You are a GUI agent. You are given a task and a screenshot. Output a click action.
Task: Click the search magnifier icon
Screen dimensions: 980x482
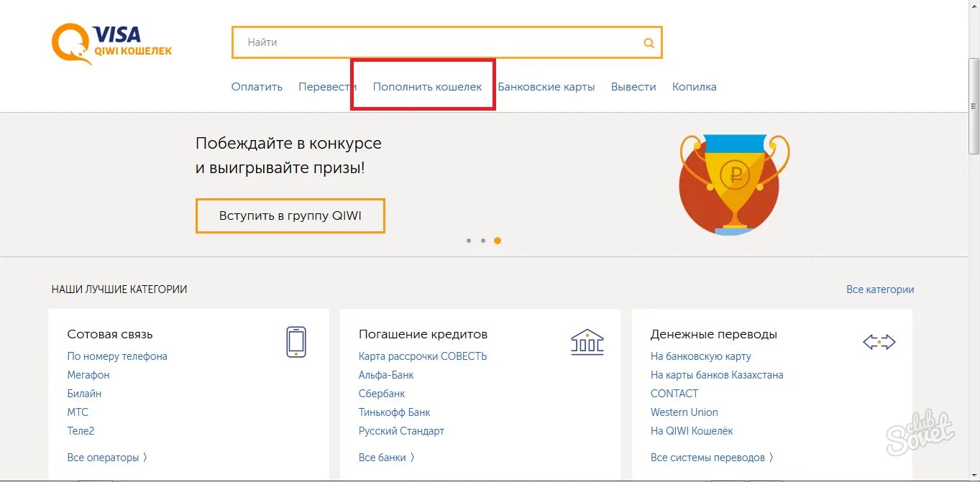(x=649, y=43)
